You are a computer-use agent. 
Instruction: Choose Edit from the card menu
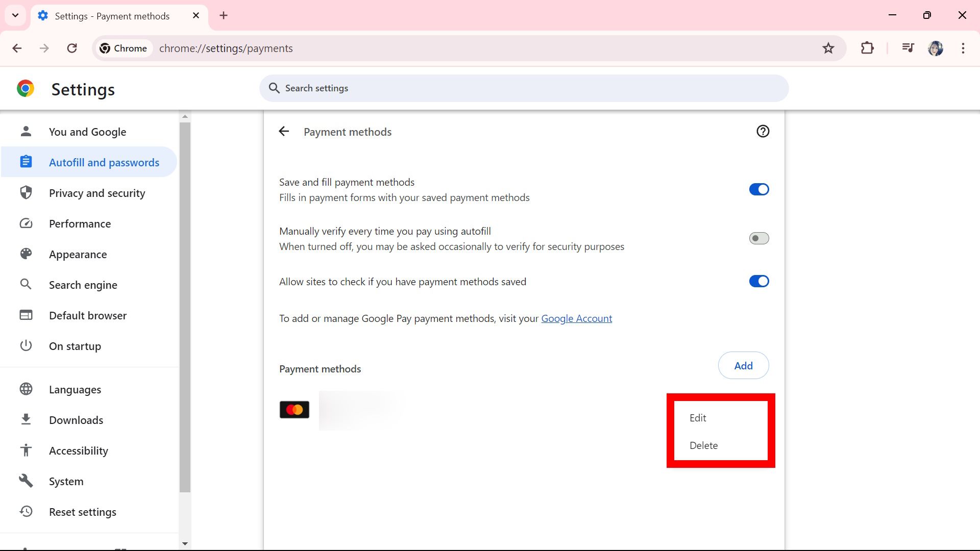coord(697,417)
